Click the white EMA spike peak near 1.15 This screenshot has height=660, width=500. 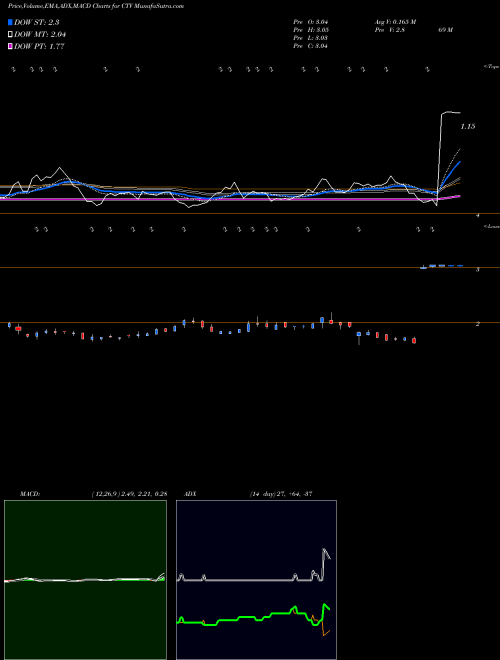[x=450, y=112]
